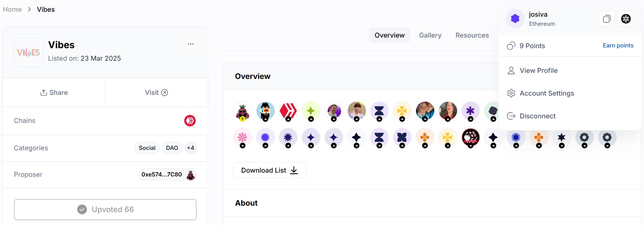Select the green four-point star avatar
Image resolution: width=644 pixels, height=225 pixels.
[311, 111]
